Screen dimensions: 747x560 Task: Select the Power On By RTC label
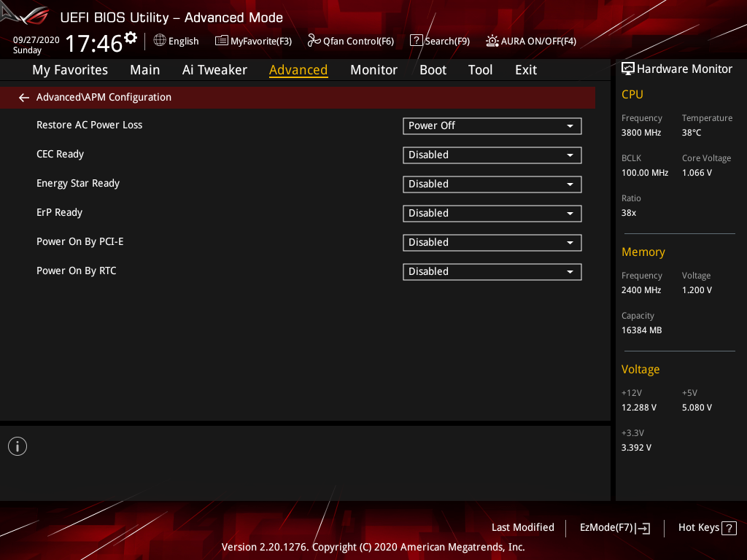tap(76, 271)
